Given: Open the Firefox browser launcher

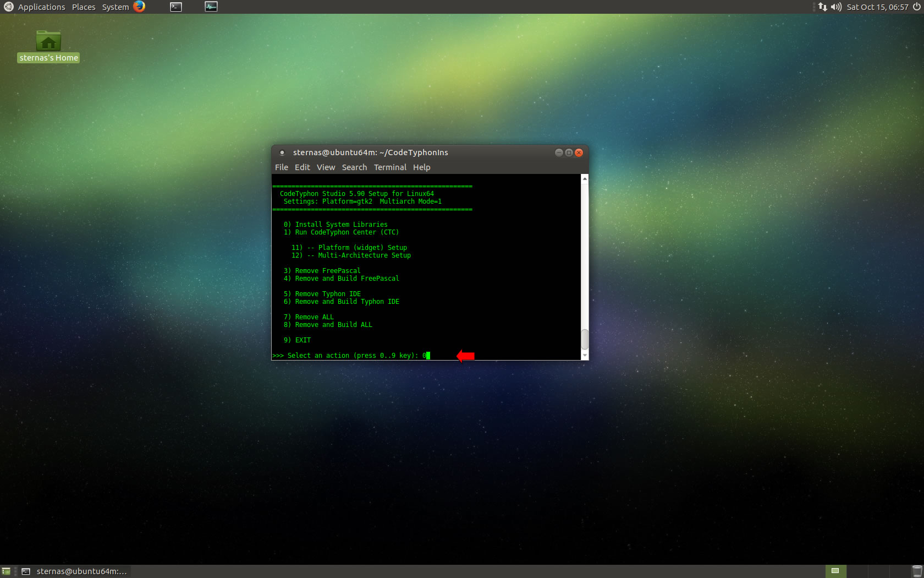Looking at the screenshot, I should pos(139,7).
